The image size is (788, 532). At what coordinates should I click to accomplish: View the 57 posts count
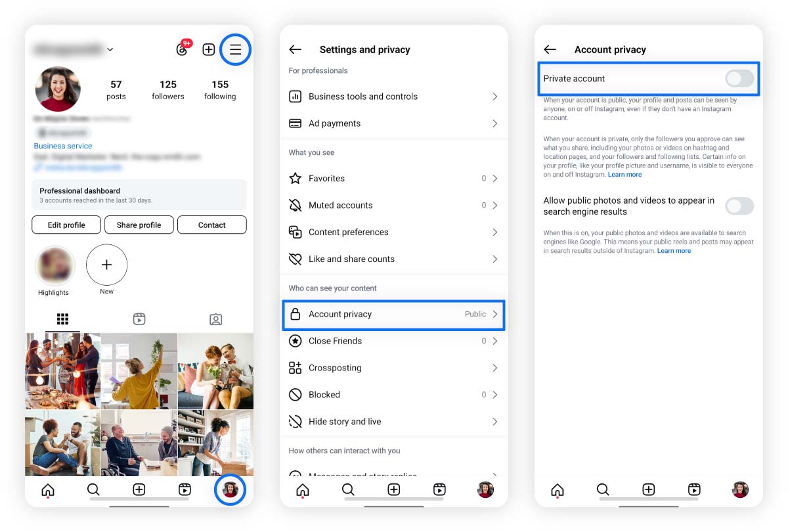tap(116, 90)
